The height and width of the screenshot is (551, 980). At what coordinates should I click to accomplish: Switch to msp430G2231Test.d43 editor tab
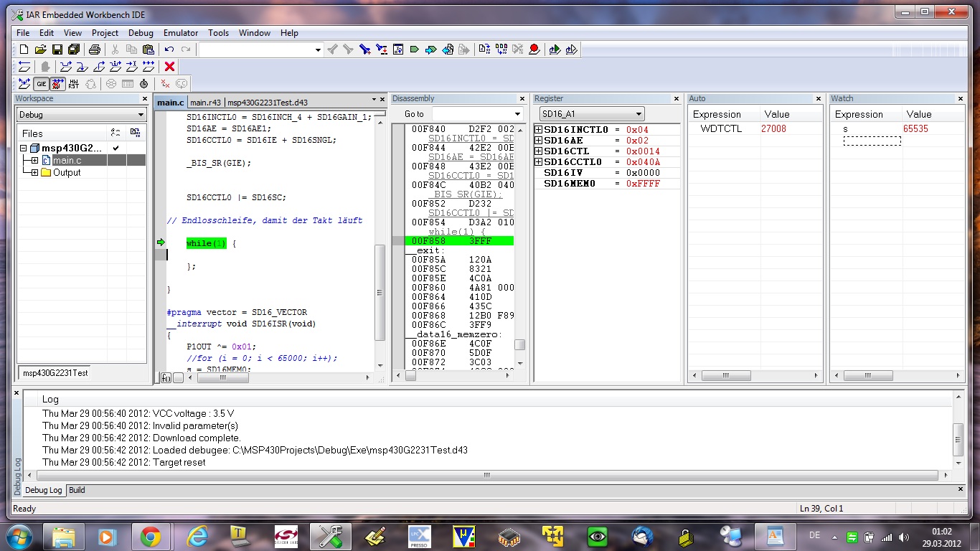(x=268, y=103)
